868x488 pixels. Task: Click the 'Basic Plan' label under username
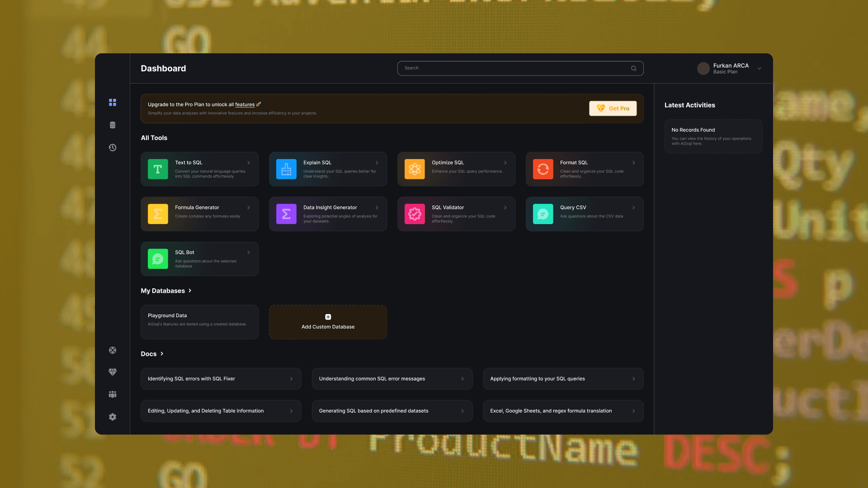[x=725, y=72]
